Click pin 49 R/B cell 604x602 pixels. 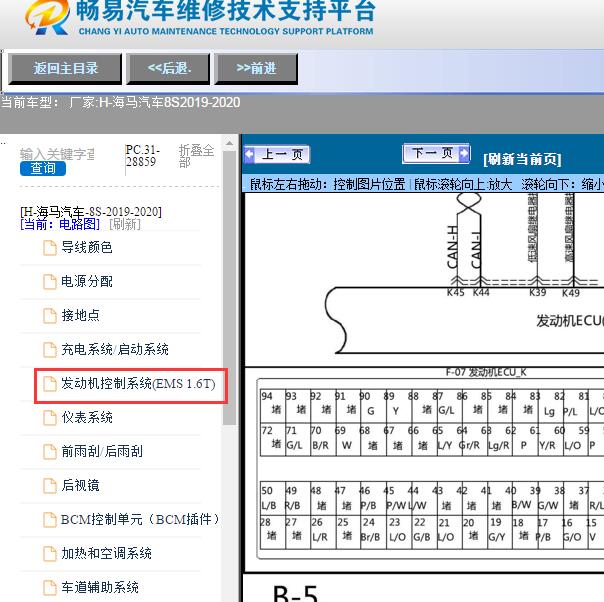tap(297, 498)
